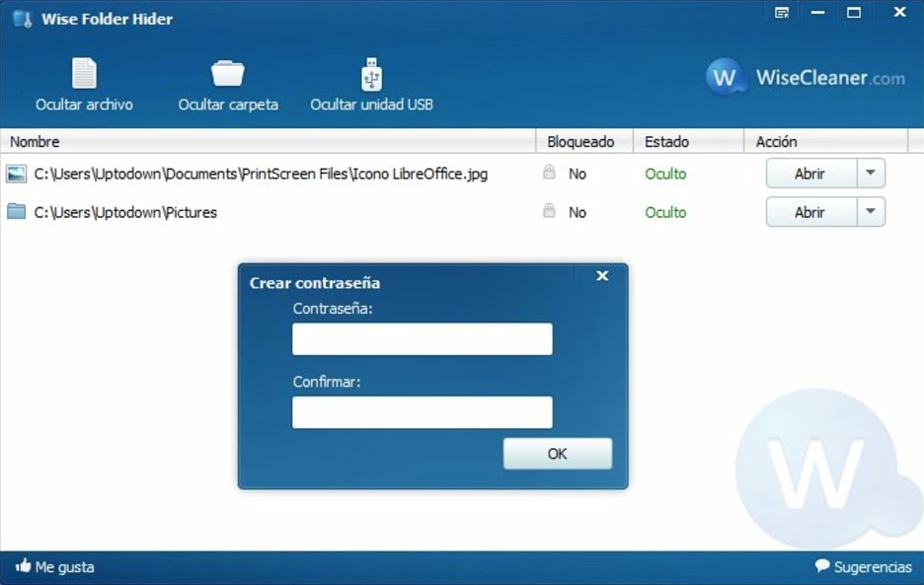Open the title bar menu options icon

click(782, 13)
